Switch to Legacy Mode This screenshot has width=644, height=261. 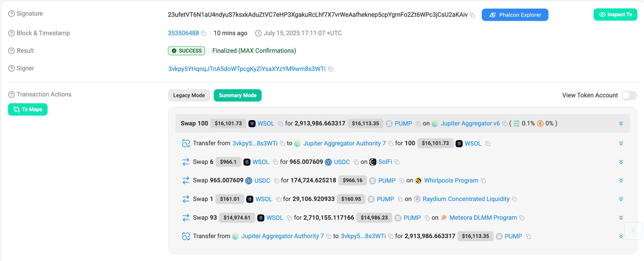point(189,95)
